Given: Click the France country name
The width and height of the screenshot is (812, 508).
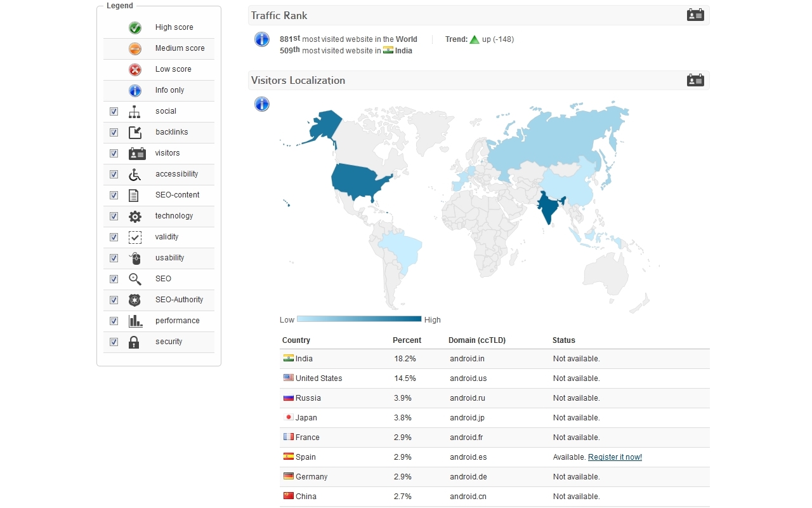Looking at the screenshot, I should [308, 438].
